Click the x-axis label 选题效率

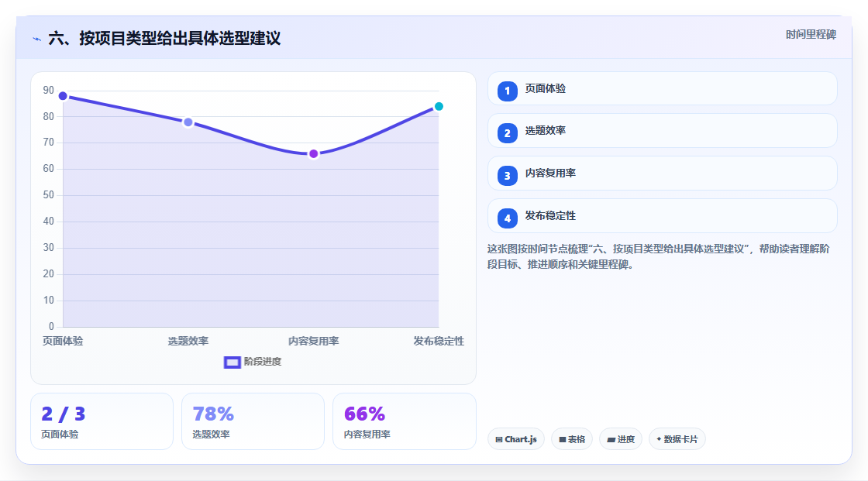(x=188, y=341)
